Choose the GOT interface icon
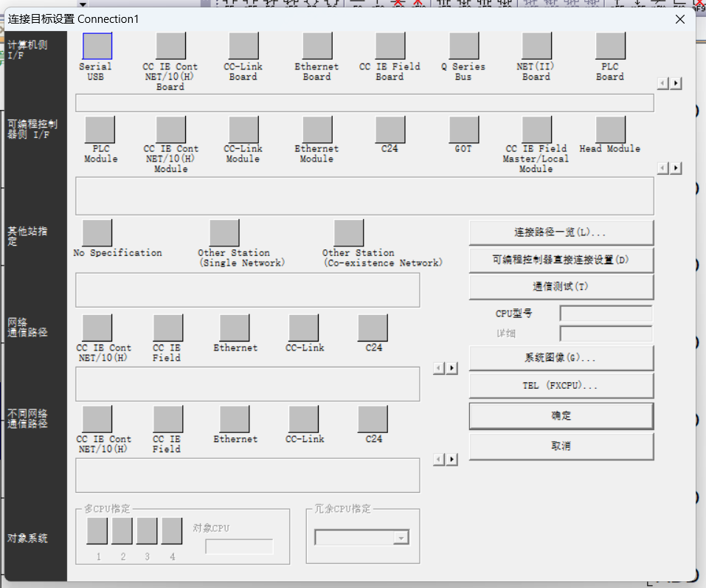The image size is (706, 588). click(463, 130)
